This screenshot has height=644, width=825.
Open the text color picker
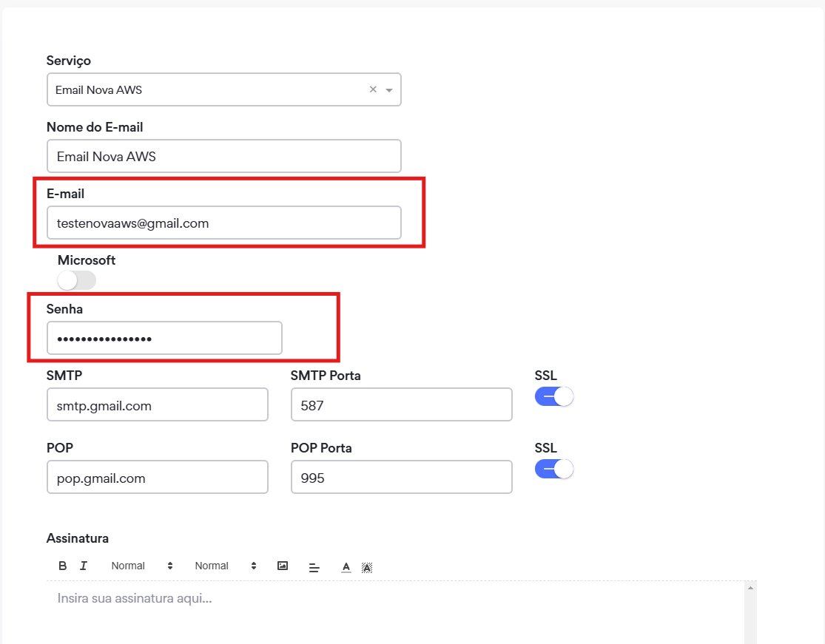pyautogui.click(x=346, y=566)
